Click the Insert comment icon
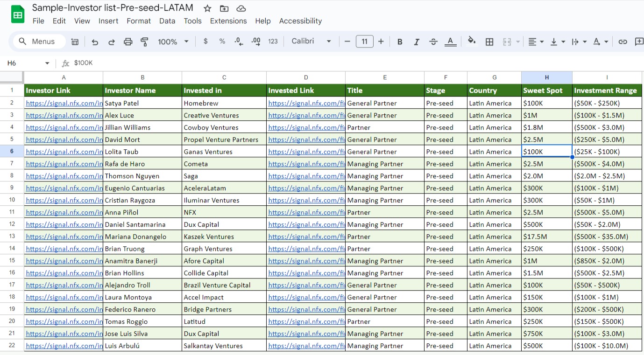644x355 pixels. tap(639, 42)
